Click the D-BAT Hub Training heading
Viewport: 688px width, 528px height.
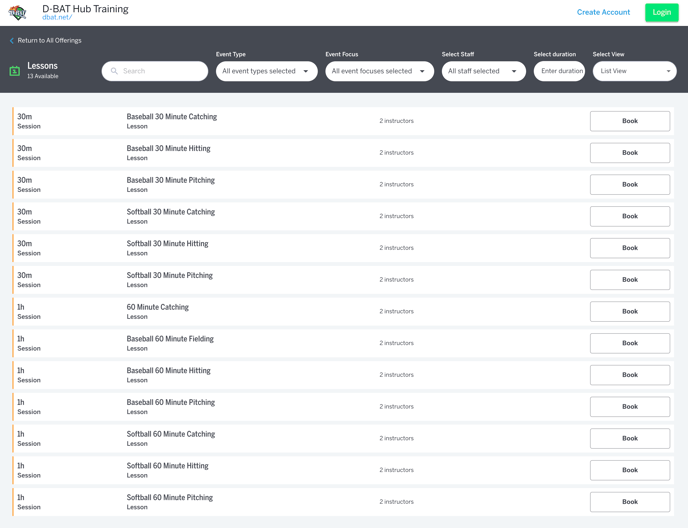pos(85,9)
